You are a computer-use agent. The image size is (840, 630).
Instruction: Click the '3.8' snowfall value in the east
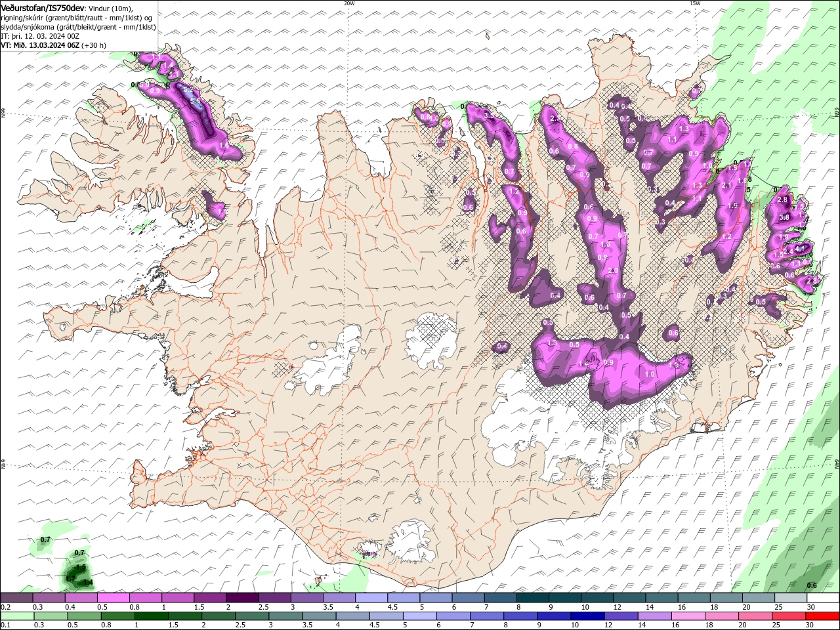[784, 217]
